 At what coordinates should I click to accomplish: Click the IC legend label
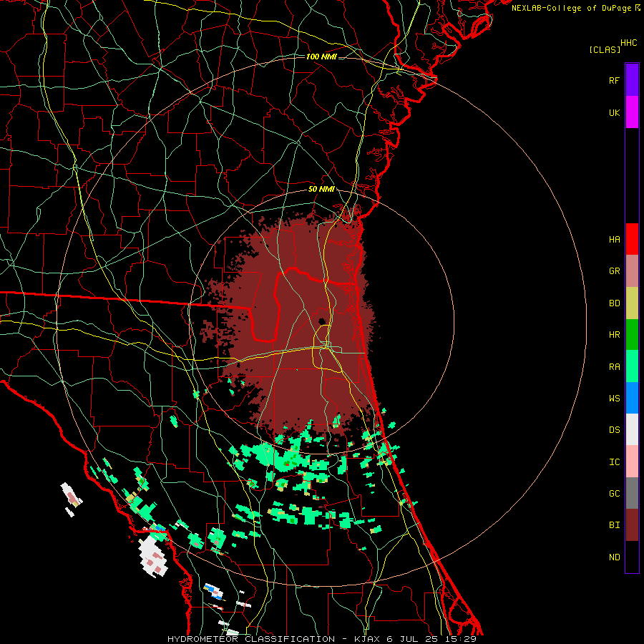pyautogui.click(x=614, y=462)
